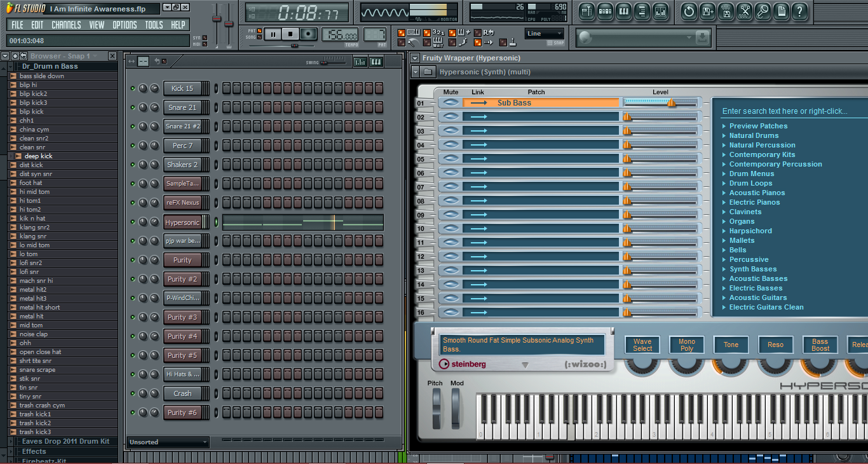
Task: Click the stop playback button
Action: click(290, 34)
